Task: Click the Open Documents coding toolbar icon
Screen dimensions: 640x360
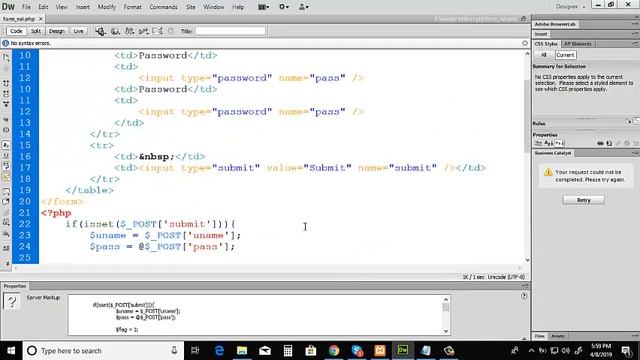Action: [x=6, y=58]
